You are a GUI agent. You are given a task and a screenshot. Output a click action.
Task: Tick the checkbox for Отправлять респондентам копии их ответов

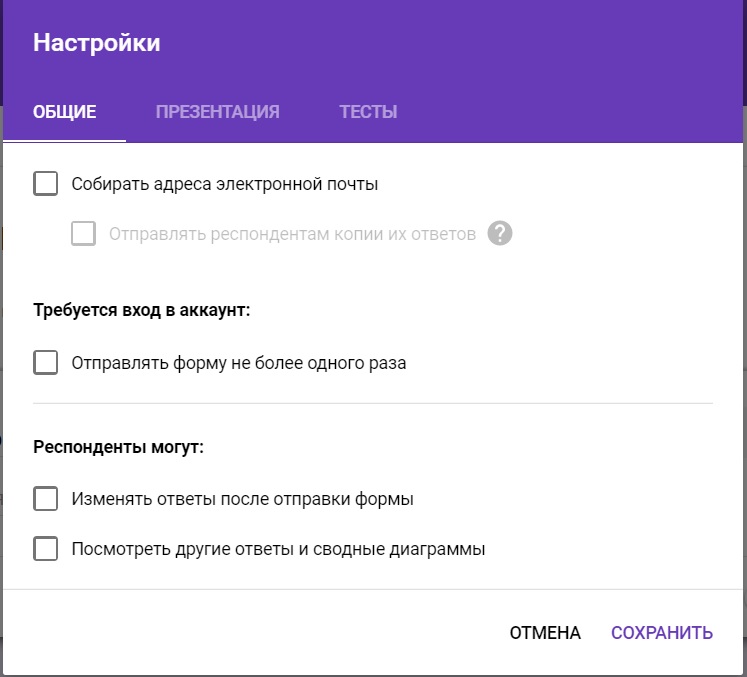tap(84, 234)
